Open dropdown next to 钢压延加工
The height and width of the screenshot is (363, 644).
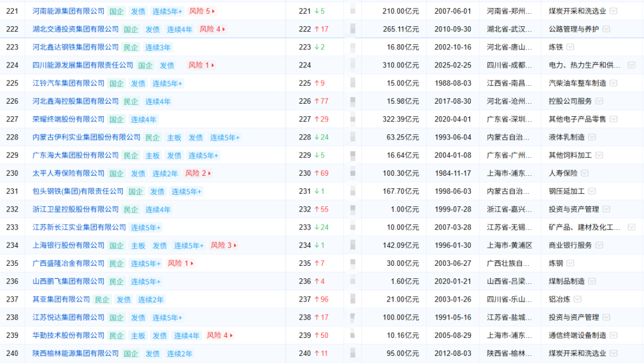point(592,191)
